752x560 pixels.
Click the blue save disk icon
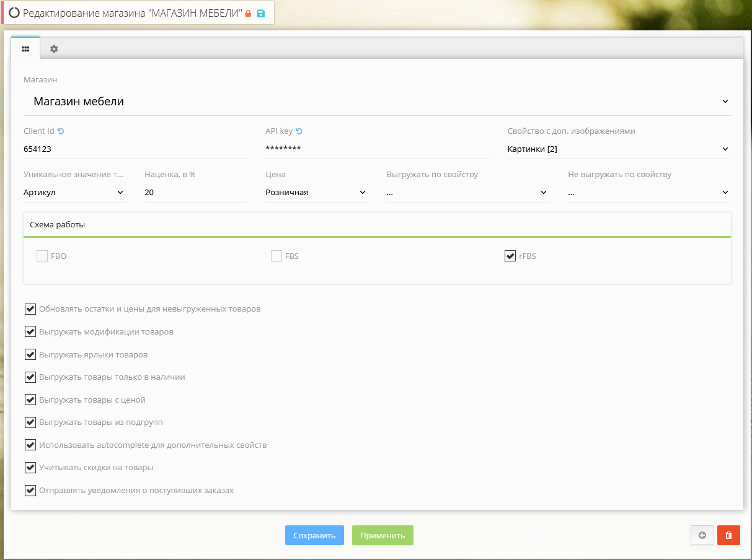[260, 14]
